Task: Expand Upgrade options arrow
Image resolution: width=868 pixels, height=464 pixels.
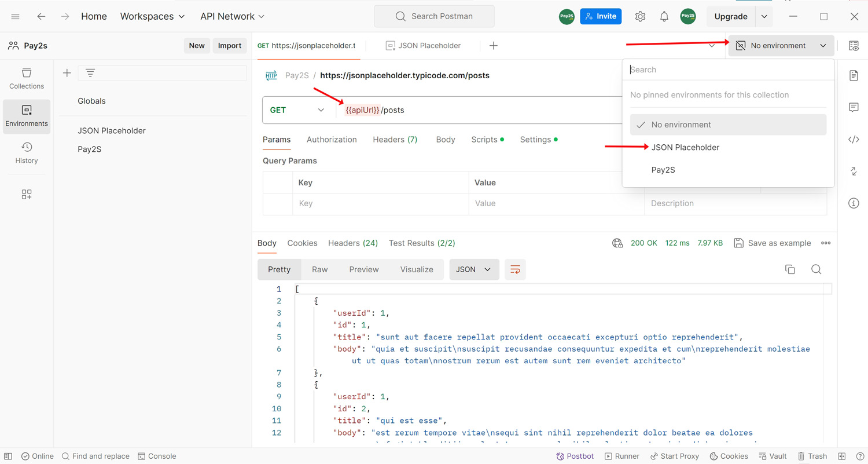Action: [764, 17]
